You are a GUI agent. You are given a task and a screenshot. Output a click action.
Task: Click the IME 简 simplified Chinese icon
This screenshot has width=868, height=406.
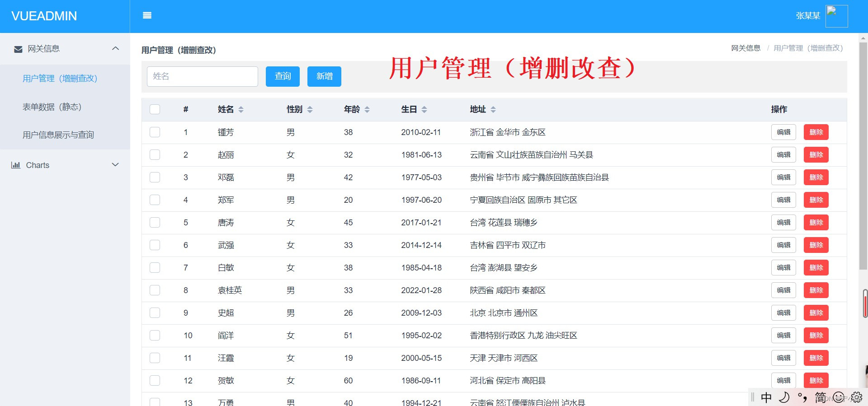click(821, 397)
